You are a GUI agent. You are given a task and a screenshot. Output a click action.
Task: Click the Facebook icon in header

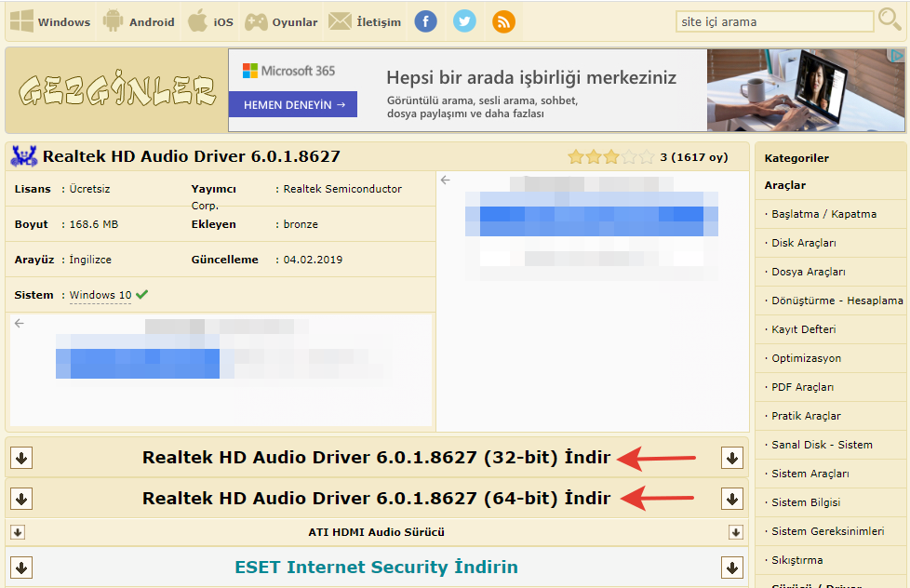coord(425,21)
